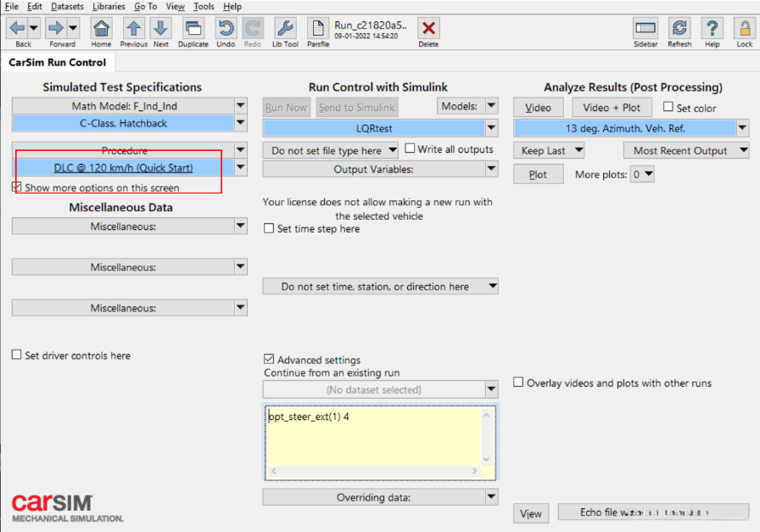Open the Libraries menu

coord(109,6)
